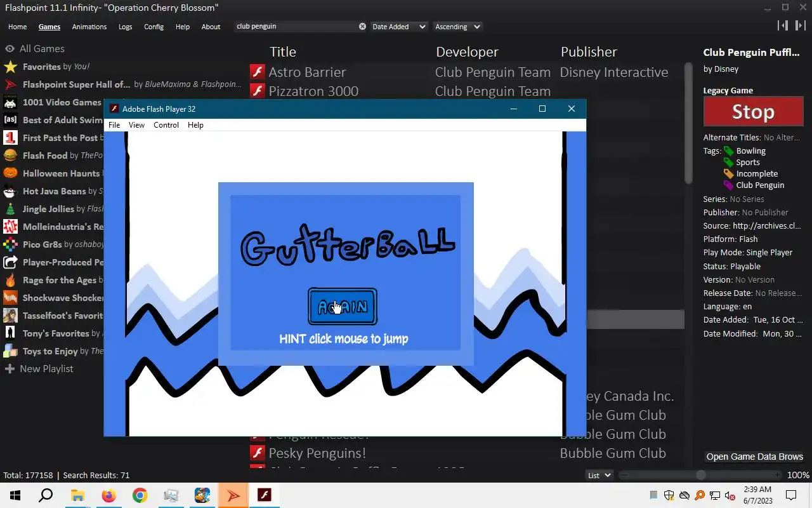812x508 pixels.
Task: Open the About tab
Action: [x=211, y=27]
